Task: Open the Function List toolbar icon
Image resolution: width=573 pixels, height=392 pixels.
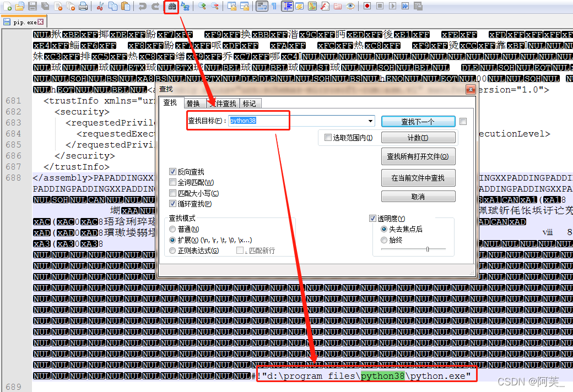Action: [325, 6]
